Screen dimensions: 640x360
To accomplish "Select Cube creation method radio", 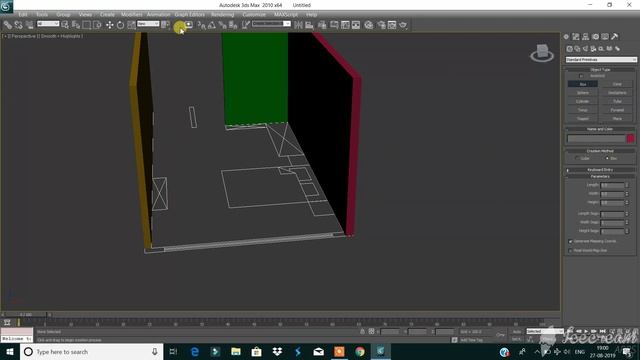I will [577, 158].
